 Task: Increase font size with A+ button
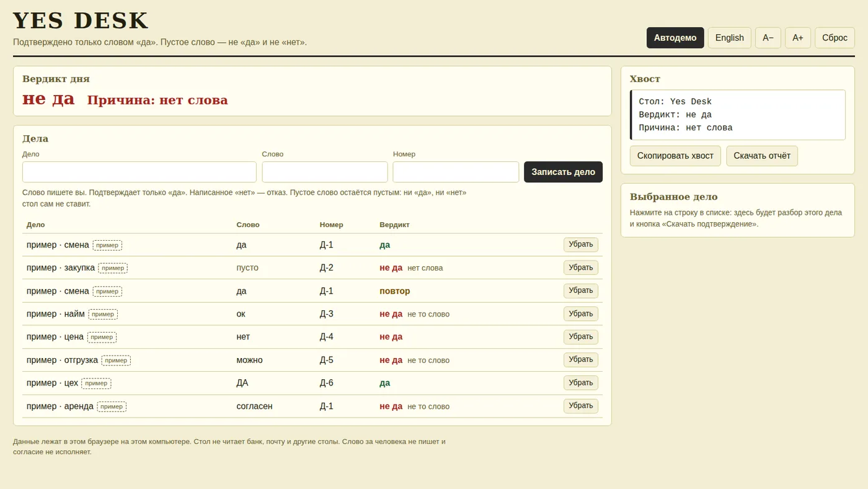pos(798,38)
